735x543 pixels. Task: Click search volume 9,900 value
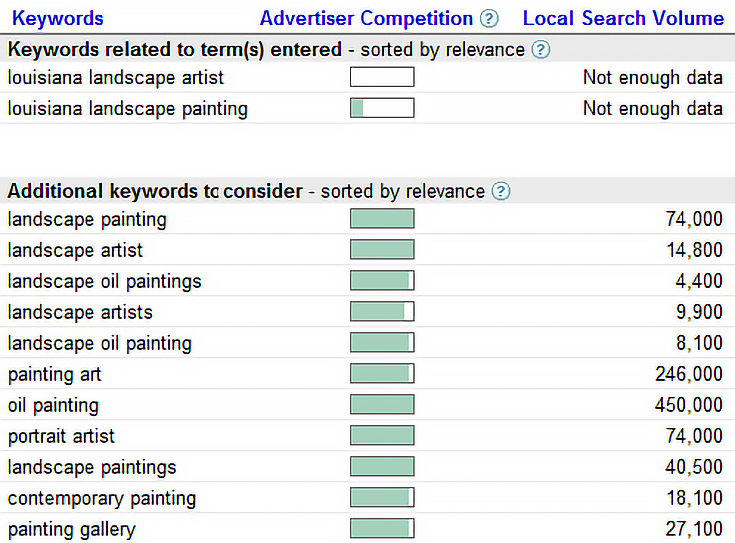699,312
